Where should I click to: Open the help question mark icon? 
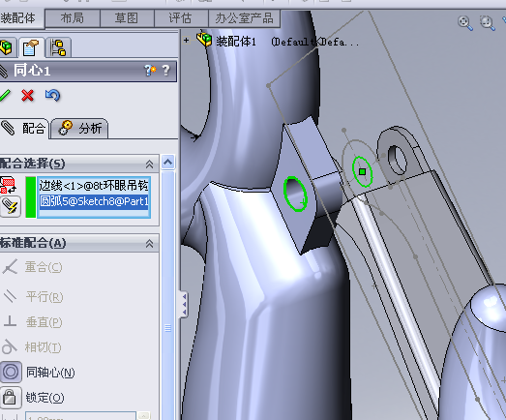[x=165, y=70]
